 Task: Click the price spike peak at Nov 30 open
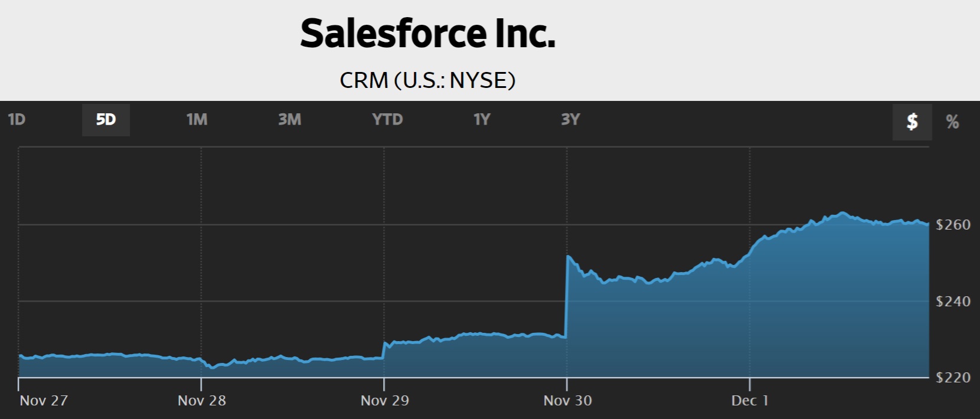[568, 256]
